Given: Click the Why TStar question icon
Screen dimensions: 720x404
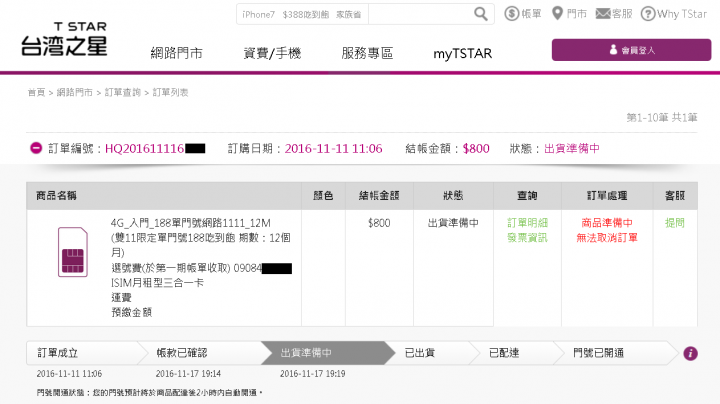Looking at the screenshot, I should [x=648, y=14].
